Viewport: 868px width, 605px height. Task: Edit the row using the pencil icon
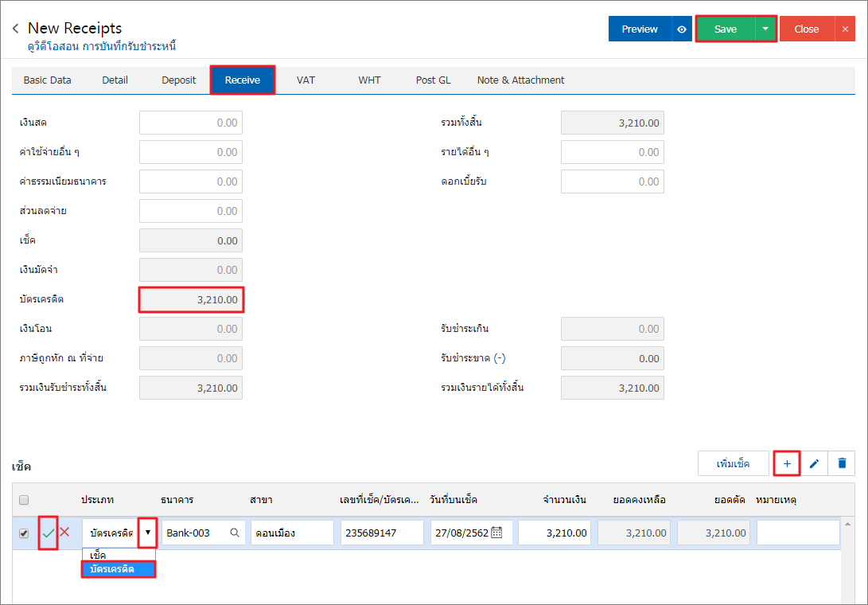(x=814, y=464)
